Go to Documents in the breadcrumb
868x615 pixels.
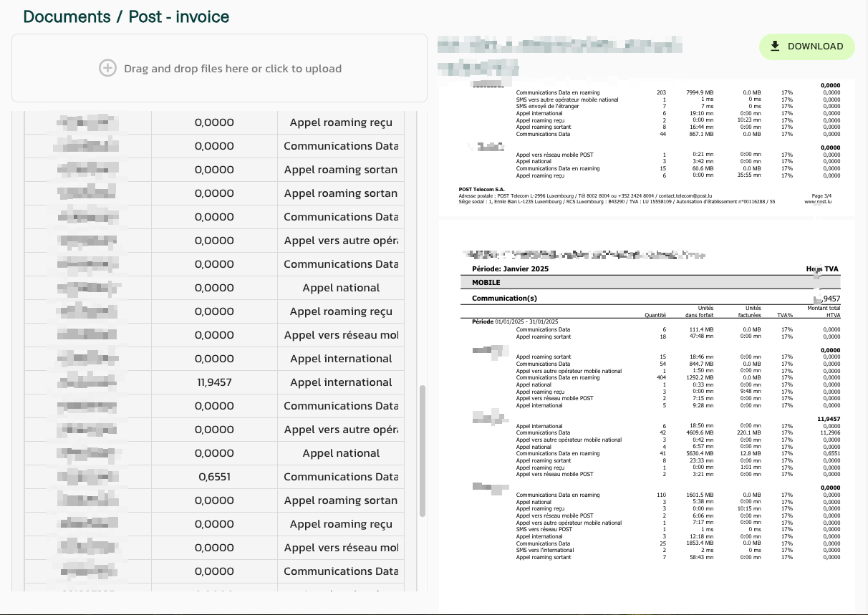pyautogui.click(x=67, y=16)
